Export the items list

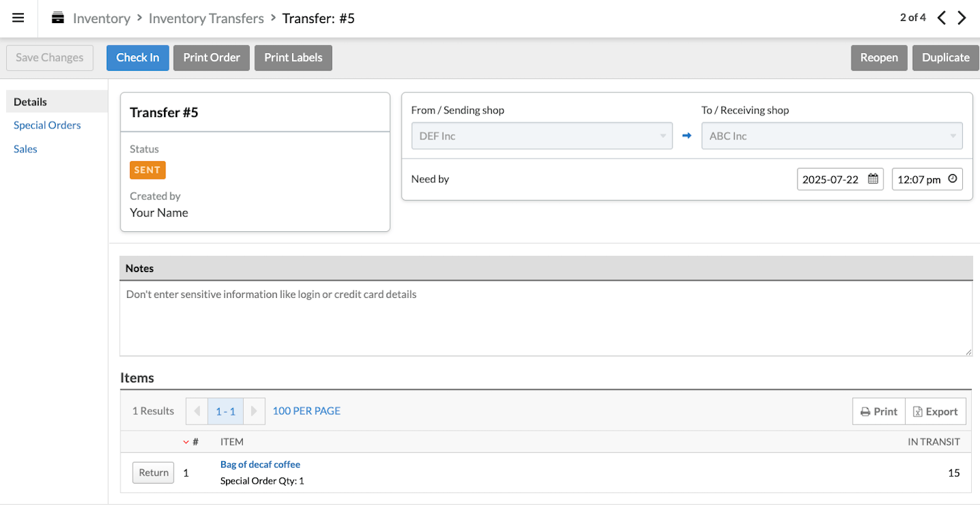[x=936, y=412]
